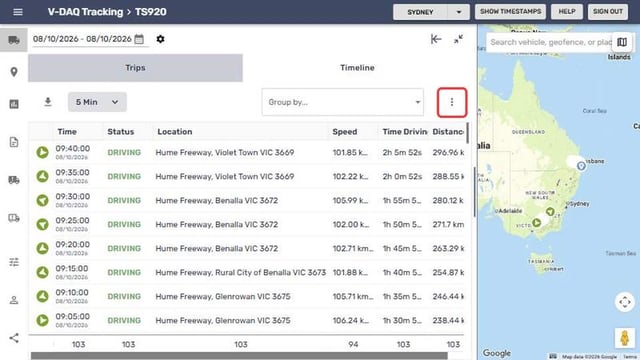Screen dimensions: 640x360
Task: Switch to the Timeline tab
Action: 357,68
